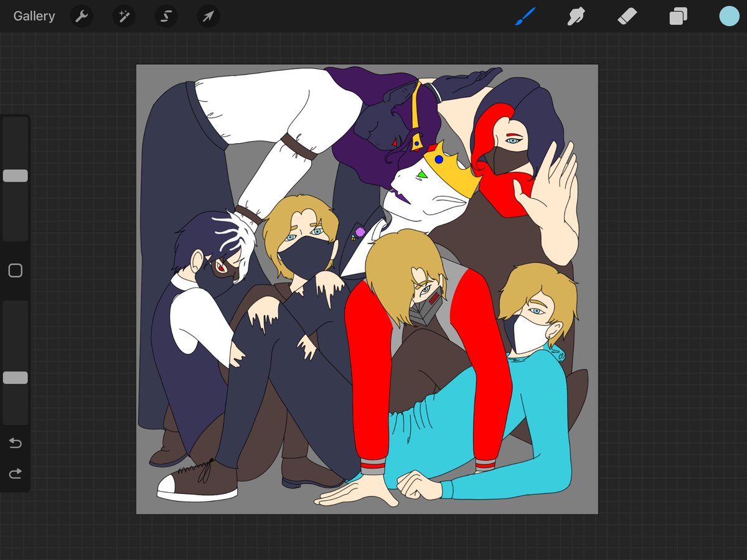Open the Layers panel
This screenshot has width=747, height=560.
678,16
